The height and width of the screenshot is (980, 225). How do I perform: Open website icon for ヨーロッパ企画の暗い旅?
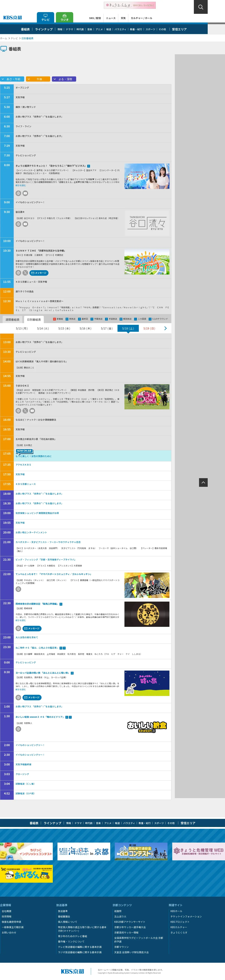pyautogui.click(x=18, y=697)
